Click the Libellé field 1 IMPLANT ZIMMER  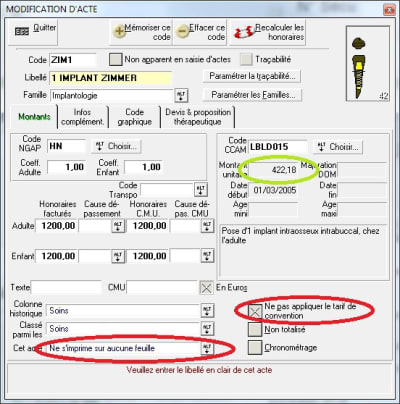pos(111,78)
